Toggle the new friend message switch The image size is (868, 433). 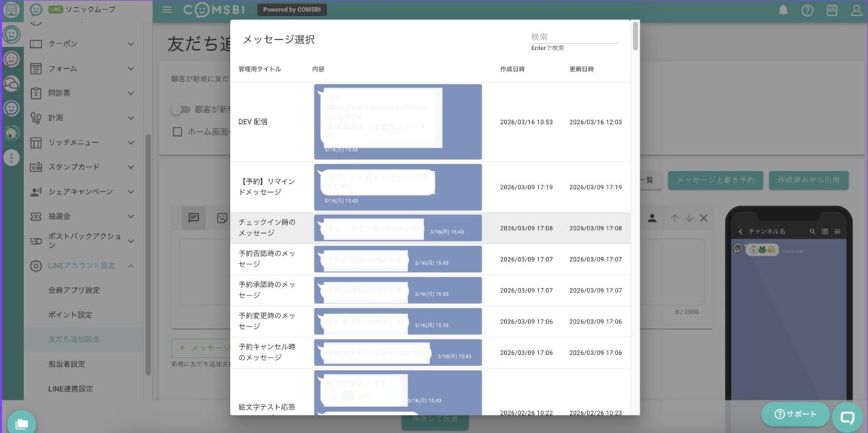(181, 109)
